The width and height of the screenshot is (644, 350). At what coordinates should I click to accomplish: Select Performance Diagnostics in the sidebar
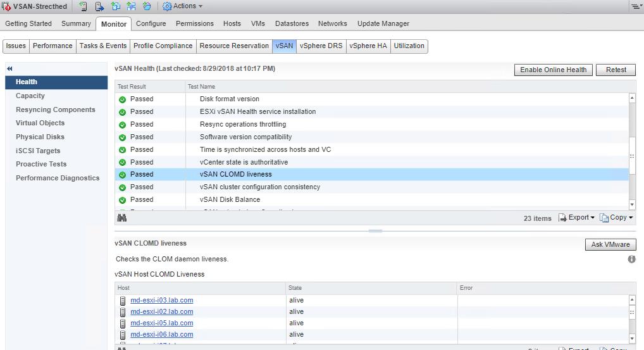click(x=56, y=178)
